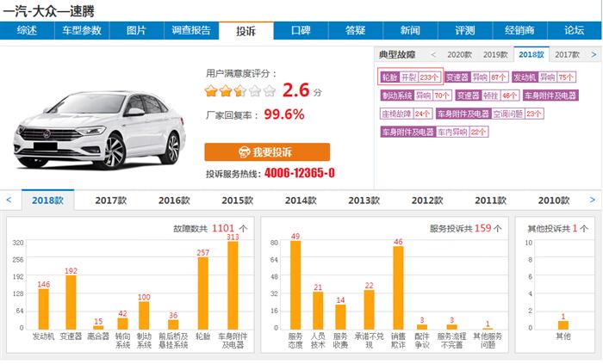This screenshot has height=364, width=603.
Task: Click the 车身附件及电器 bar showing 313
Action: pyautogui.click(x=233, y=286)
